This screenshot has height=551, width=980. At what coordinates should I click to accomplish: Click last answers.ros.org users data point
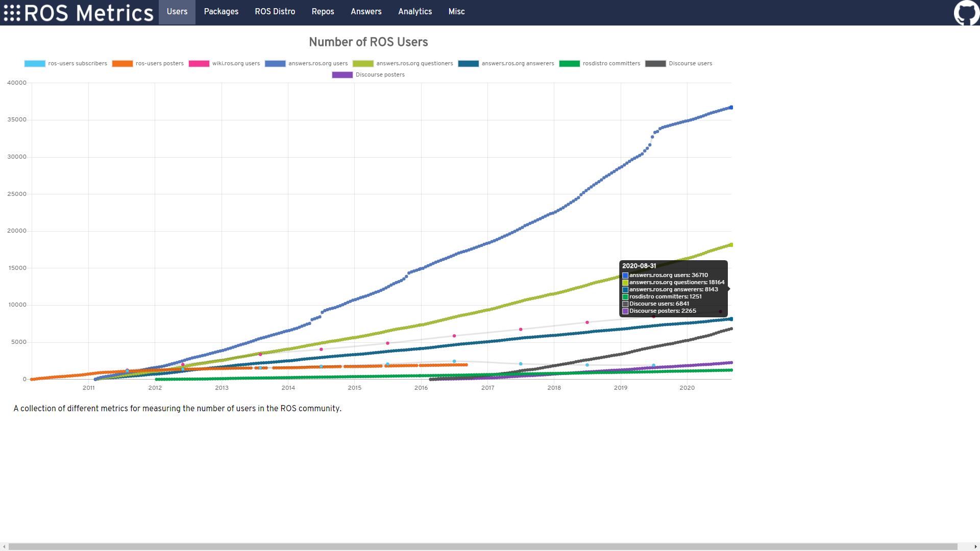731,107
